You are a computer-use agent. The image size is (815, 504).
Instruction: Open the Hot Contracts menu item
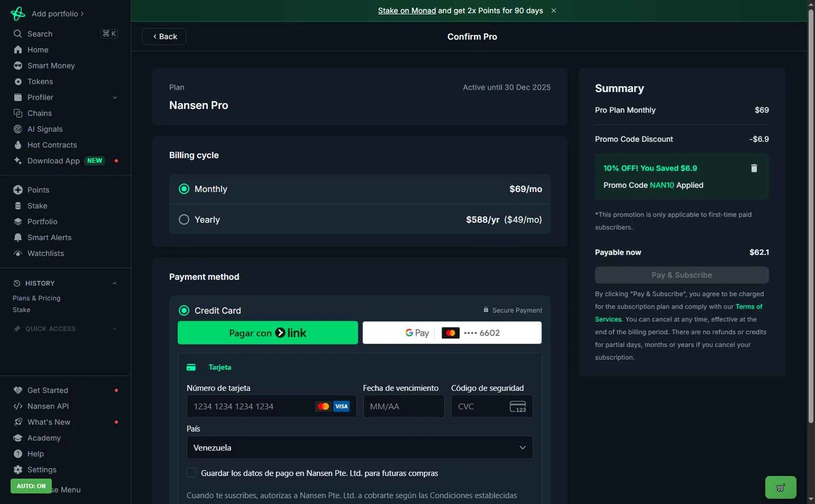(x=52, y=145)
